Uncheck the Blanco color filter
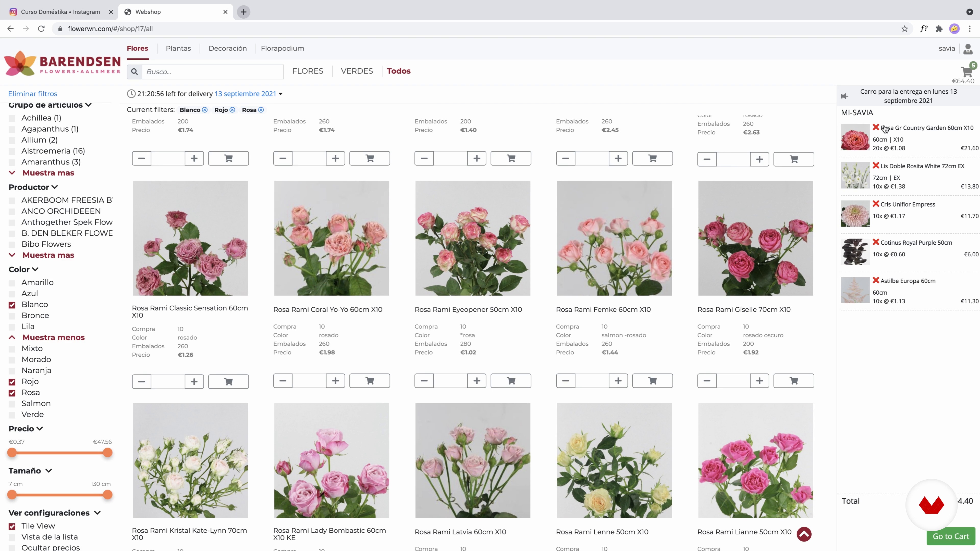 pyautogui.click(x=12, y=305)
